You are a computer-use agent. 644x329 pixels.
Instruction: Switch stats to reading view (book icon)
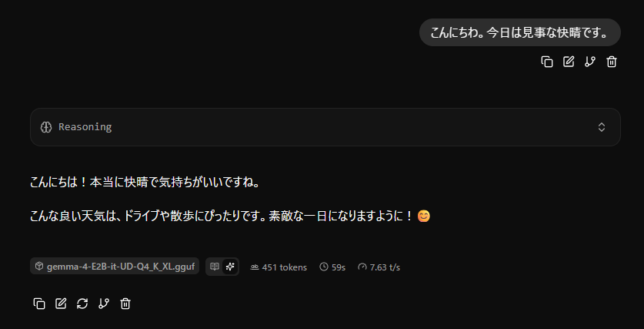tap(215, 267)
